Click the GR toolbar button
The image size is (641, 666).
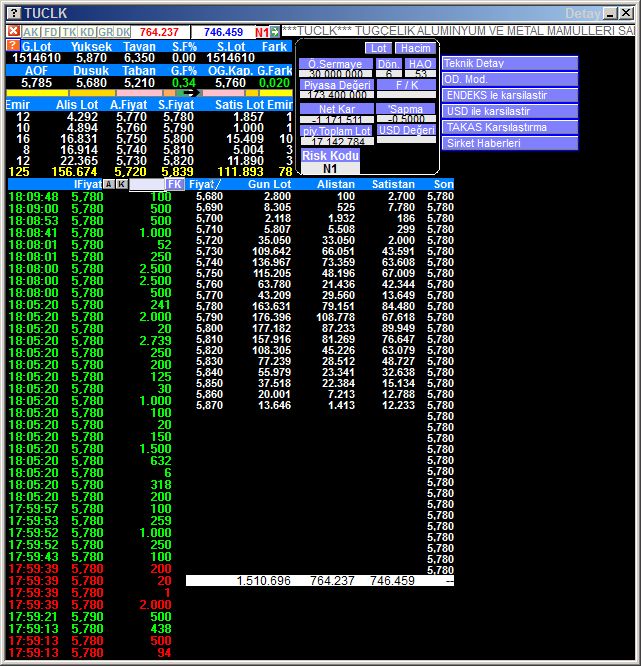[105, 32]
